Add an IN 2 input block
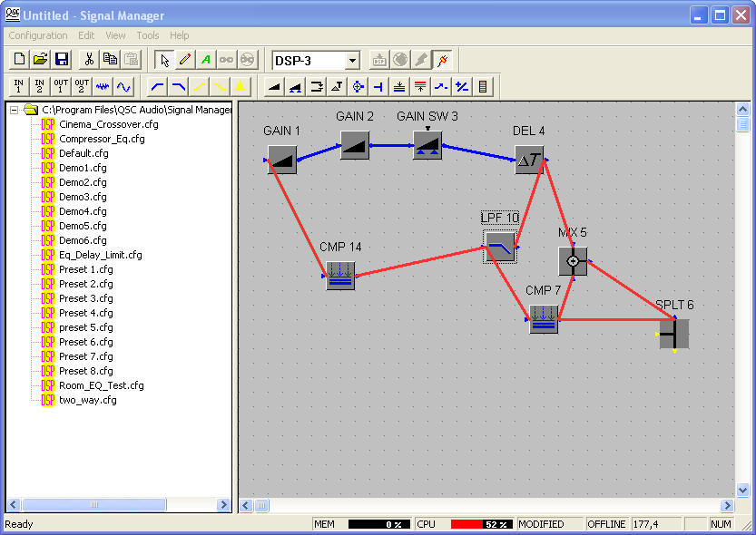 click(40, 87)
